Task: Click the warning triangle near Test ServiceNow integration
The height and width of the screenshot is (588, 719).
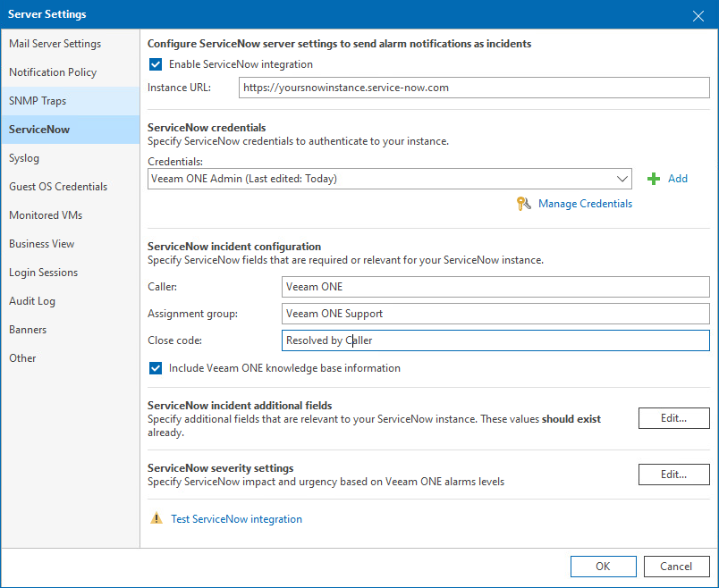Action: [x=158, y=518]
